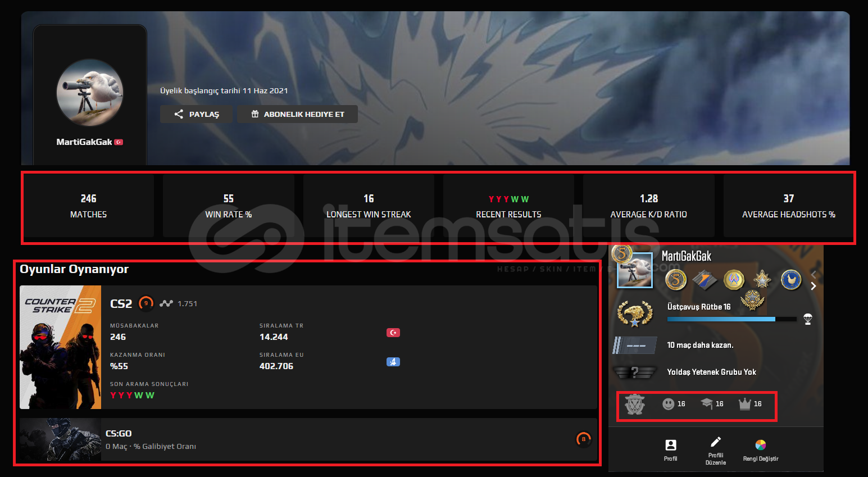Click the %55 Kazanma Oranı value
This screenshot has width=868, height=477.
[119, 366]
